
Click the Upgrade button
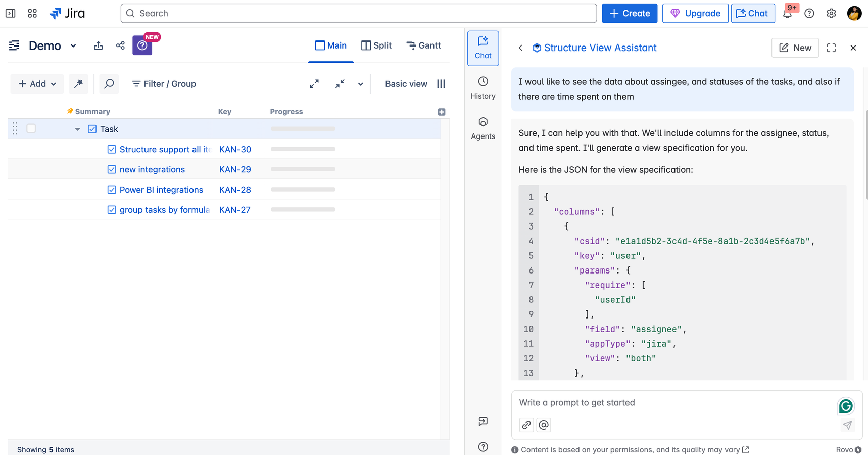[695, 13]
